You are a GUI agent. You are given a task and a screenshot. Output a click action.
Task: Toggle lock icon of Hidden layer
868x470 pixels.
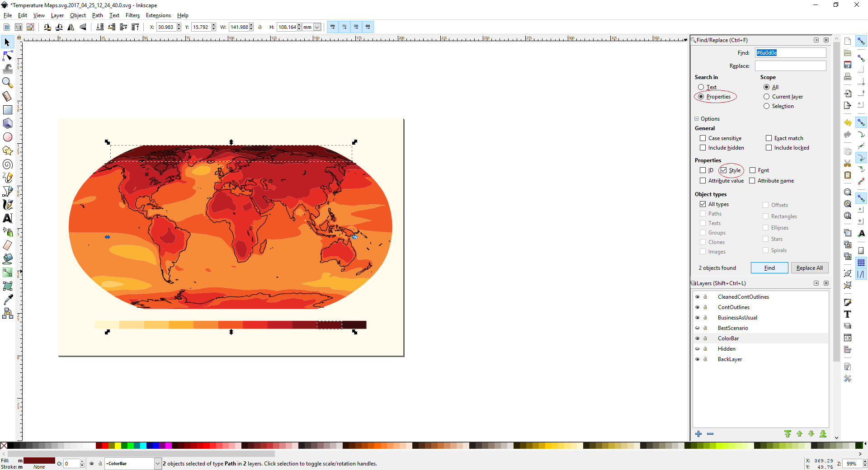click(x=705, y=349)
